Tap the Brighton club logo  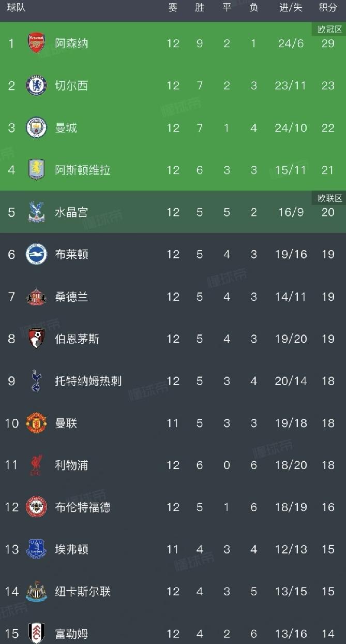(x=37, y=254)
